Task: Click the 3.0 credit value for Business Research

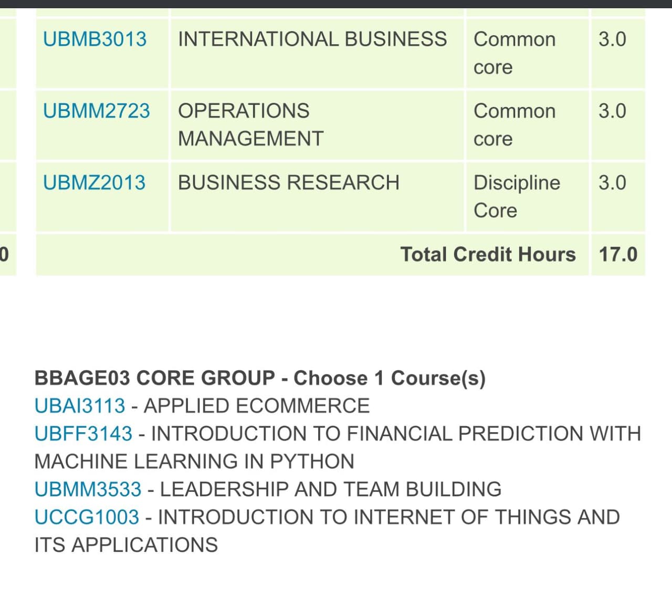Action: 612,183
